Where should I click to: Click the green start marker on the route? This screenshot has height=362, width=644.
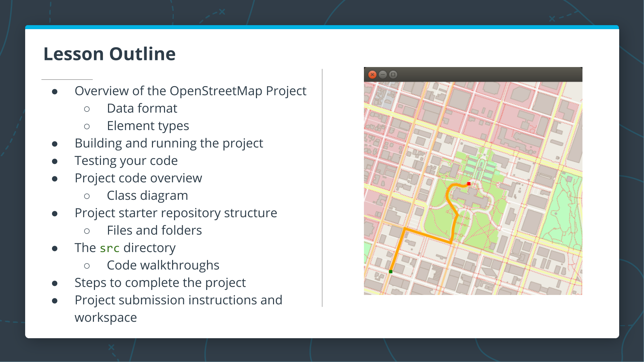click(x=391, y=271)
